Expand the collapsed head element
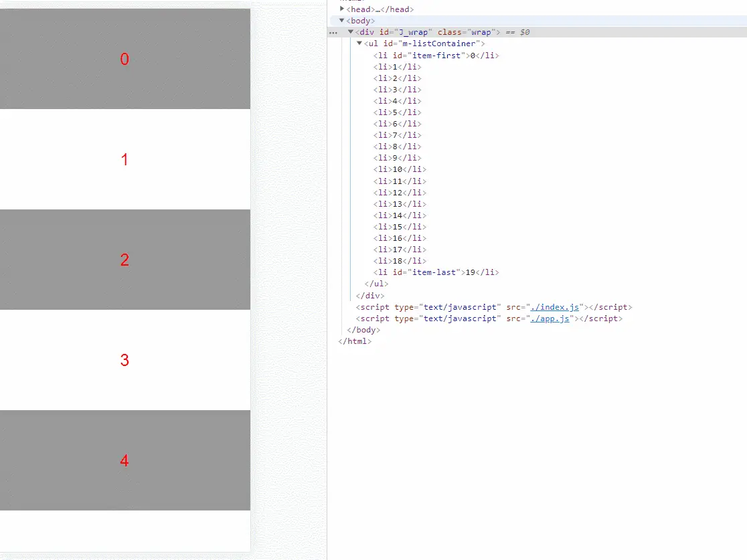The width and height of the screenshot is (747, 560). [341, 9]
